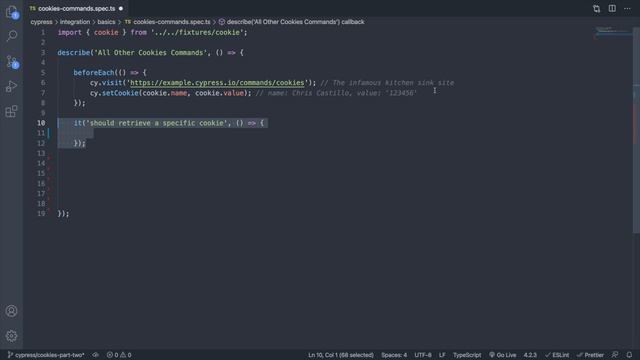Viewport: 640px width, 360px height.
Task: Click the git branch cypress/cookies-part-two
Action: click(x=46, y=355)
